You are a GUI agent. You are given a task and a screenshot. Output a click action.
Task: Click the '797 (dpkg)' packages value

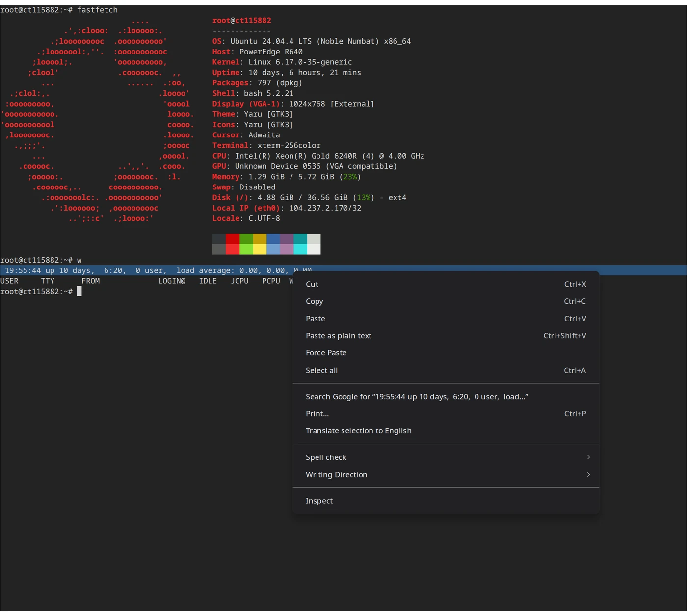(x=280, y=83)
